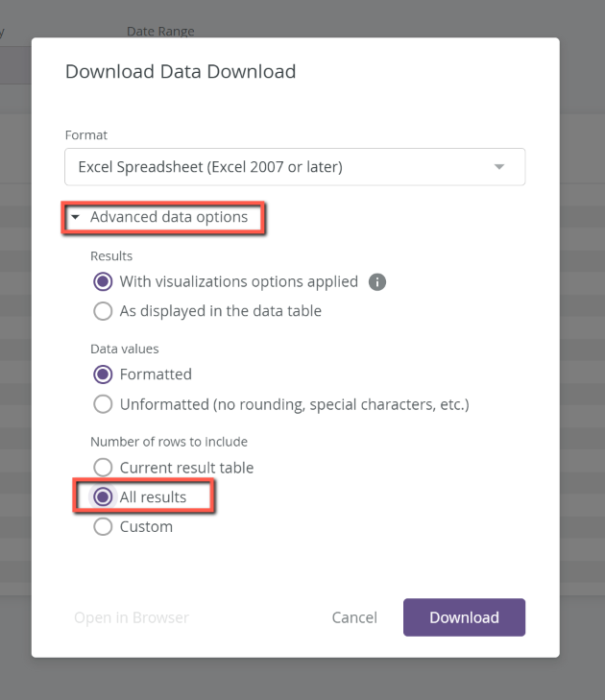The width and height of the screenshot is (605, 700).
Task: Click the 'Number of rows to include' heading
Action: click(169, 442)
